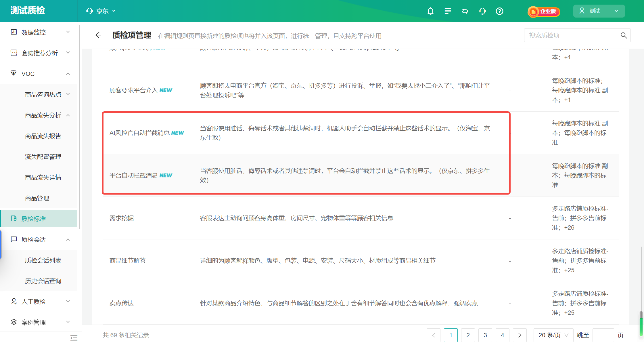This screenshot has height=345, width=644.
Task: Open the help question mark icon
Action: (x=500, y=11)
